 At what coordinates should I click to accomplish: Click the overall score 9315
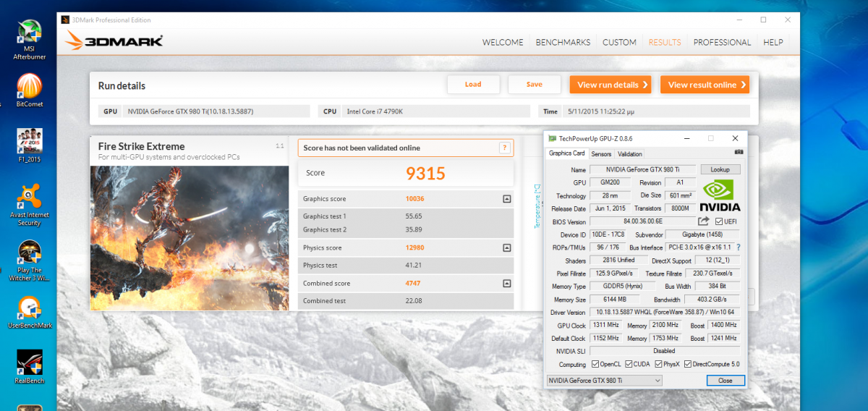(x=425, y=173)
